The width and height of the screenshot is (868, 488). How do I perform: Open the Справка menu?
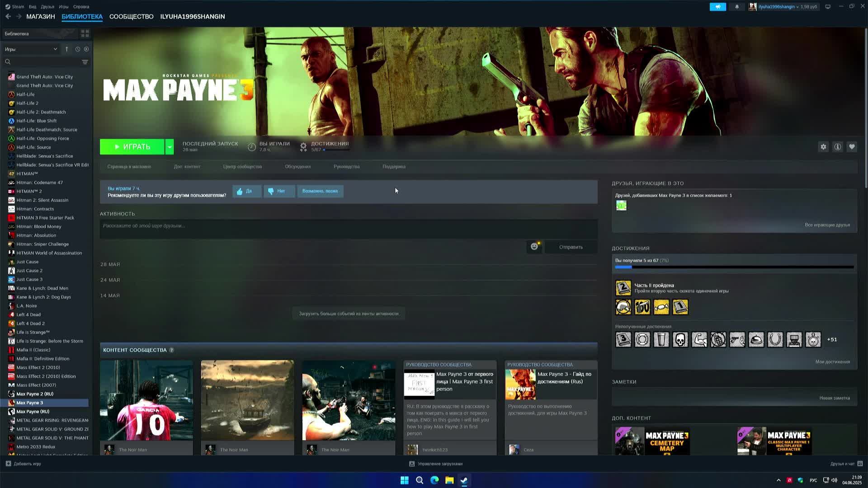point(81,7)
